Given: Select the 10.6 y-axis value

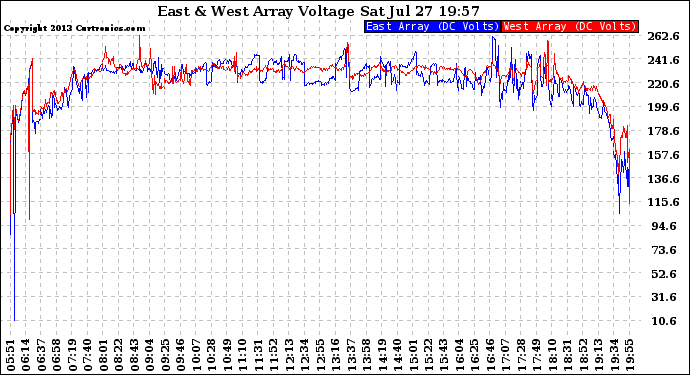Looking at the screenshot, I should tap(664, 321).
